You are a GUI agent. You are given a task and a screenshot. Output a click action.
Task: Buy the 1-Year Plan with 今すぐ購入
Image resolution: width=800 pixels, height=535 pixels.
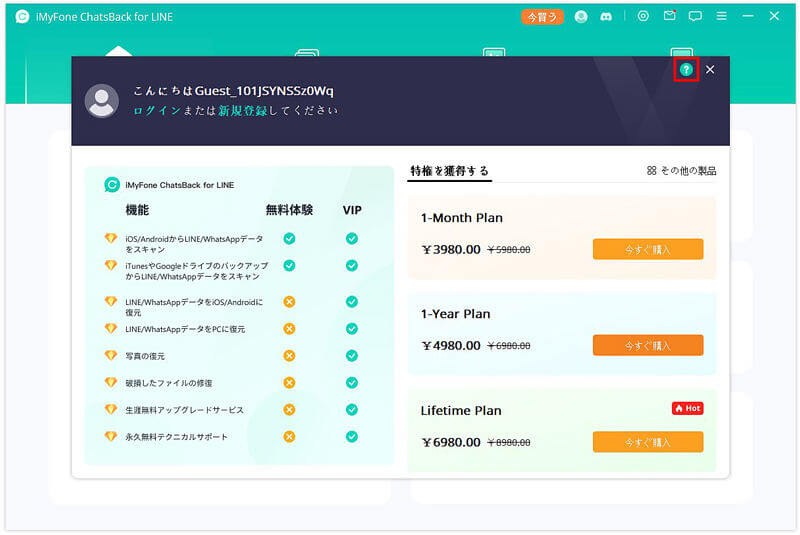(x=648, y=345)
